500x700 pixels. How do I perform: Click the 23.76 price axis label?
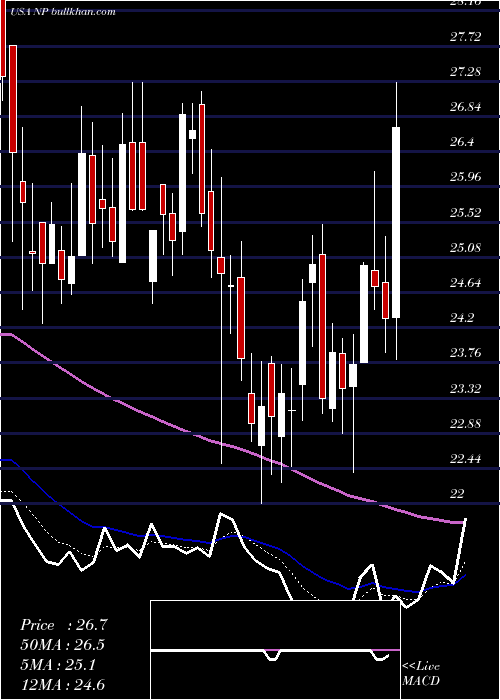point(466,353)
